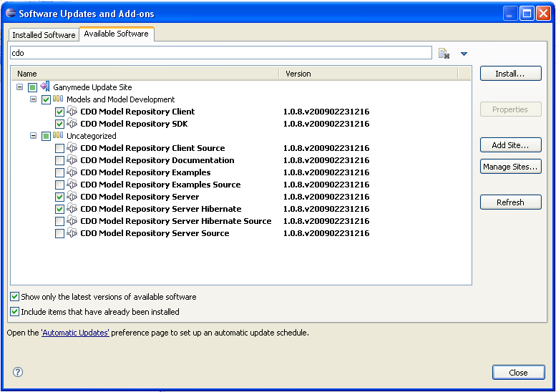556x392 pixels.
Task: Open the view menu dropdown arrow
Action: pos(464,54)
